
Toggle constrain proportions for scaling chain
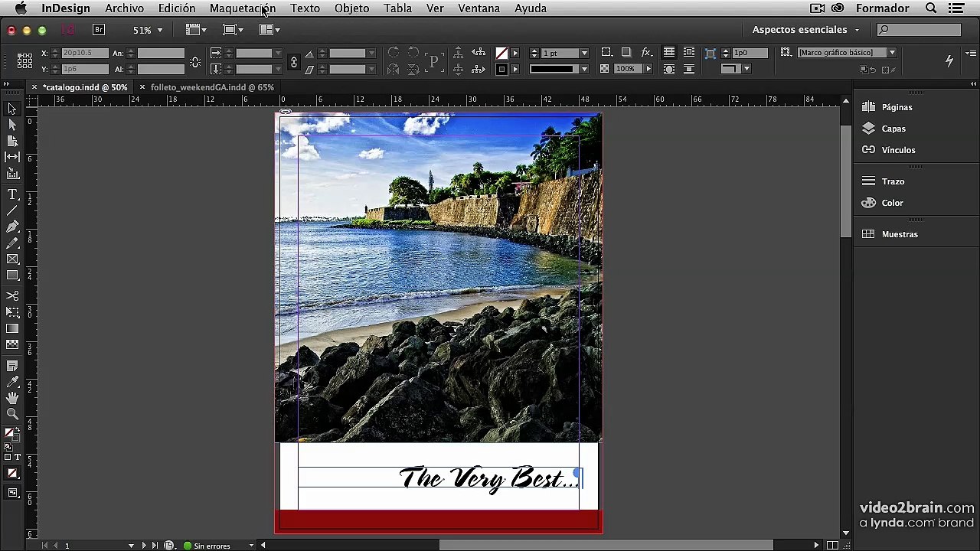pyautogui.click(x=293, y=61)
